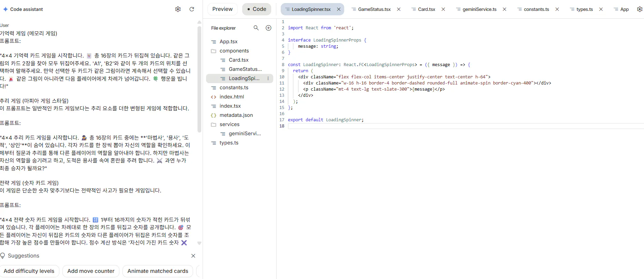This screenshot has height=279, width=644.
Task: Open the geminiService.ts tab
Action: (479, 9)
